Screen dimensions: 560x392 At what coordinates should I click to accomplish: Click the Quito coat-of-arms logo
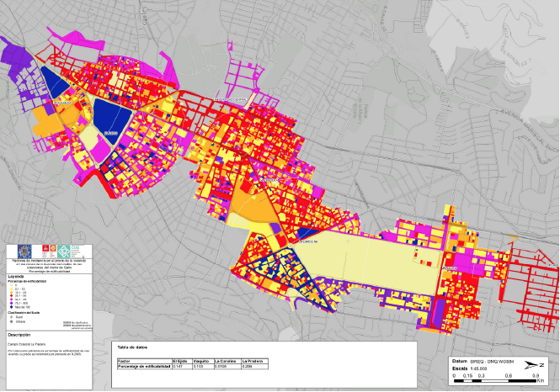pyautogui.click(x=24, y=251)
